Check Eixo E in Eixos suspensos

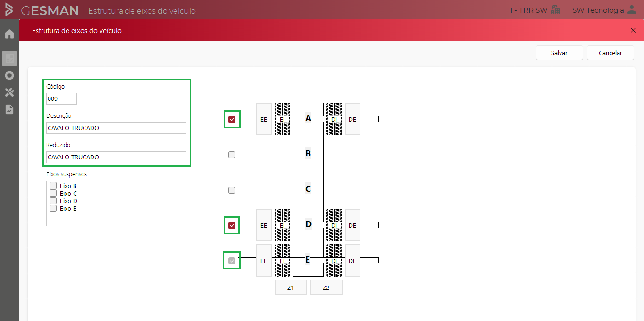pyautogui.click(x=53, y=208)
